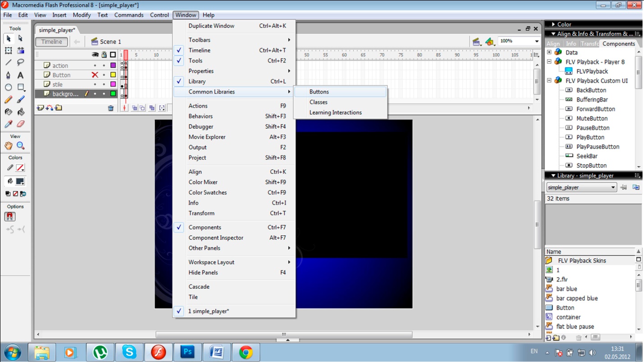Select the Paint Bucket tool
Viewport: 644px width, 362px height.
tap(20, 111)
